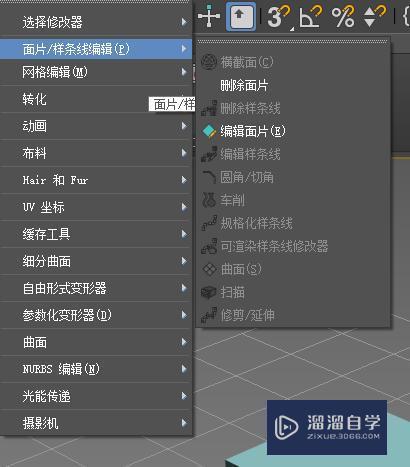Click the 规格化样条线 icon

tap(209, 223)
